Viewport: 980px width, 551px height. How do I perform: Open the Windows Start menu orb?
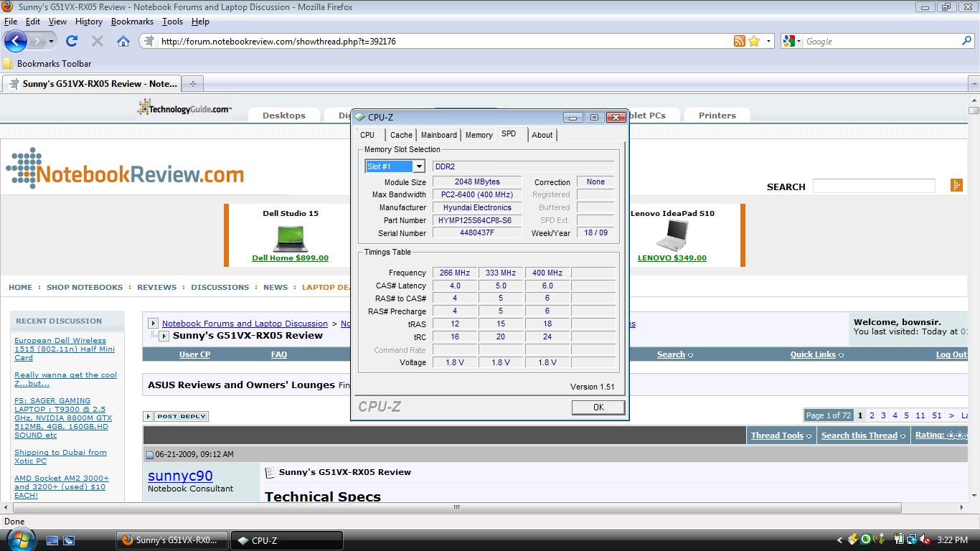point(19,540)
